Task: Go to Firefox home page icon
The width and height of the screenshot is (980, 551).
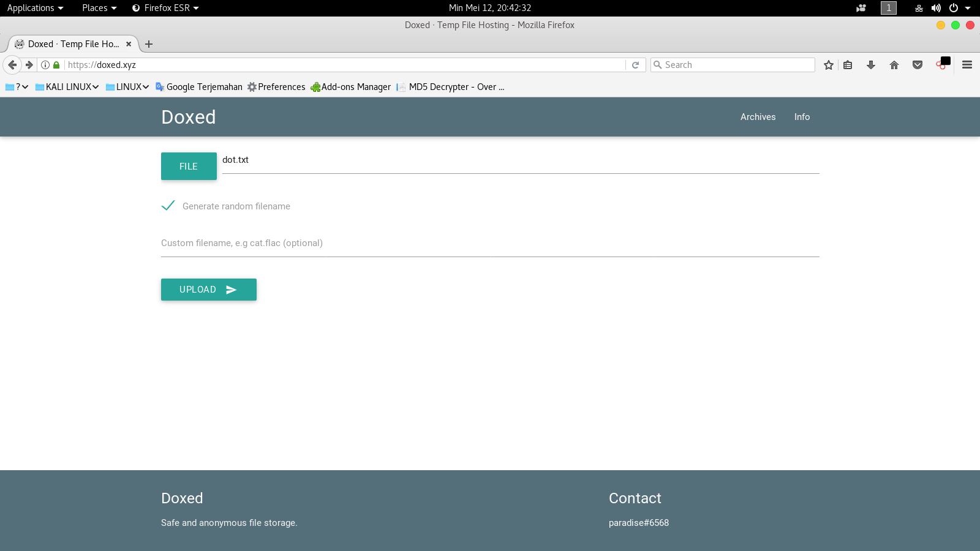Action: point(894,65)
